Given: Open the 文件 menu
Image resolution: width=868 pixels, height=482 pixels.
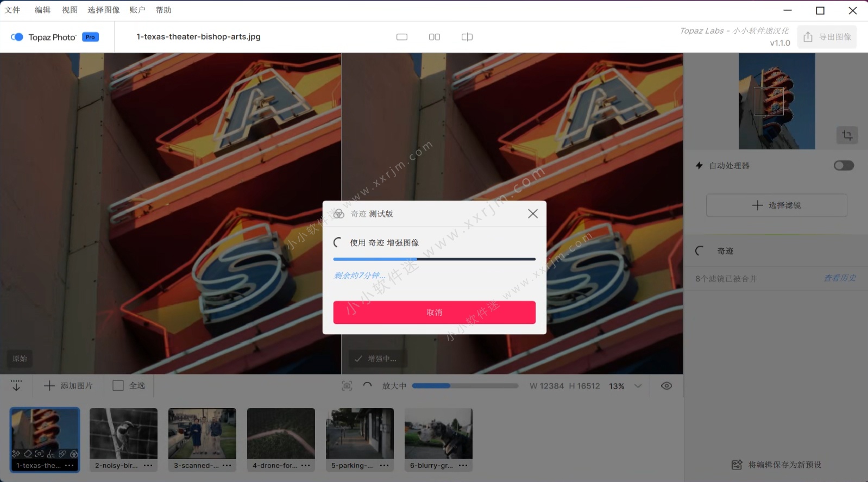Looking at the screenshot, I should 12,10.
